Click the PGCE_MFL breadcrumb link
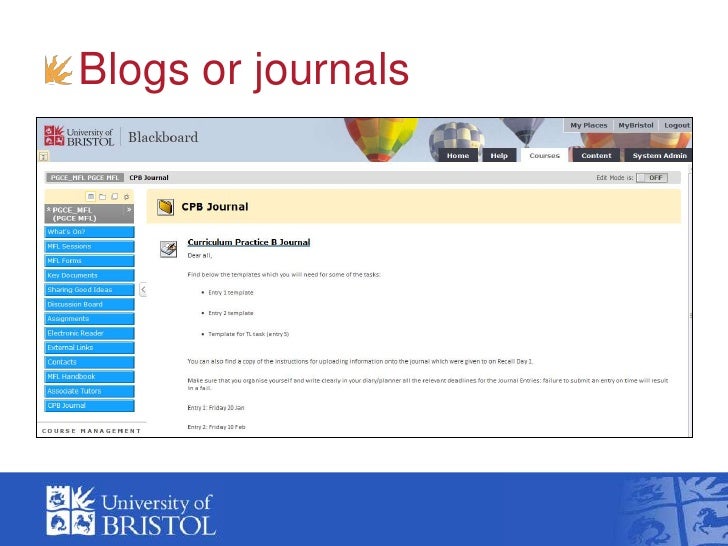This screenshot has height=546, width=728. point(84,178)
